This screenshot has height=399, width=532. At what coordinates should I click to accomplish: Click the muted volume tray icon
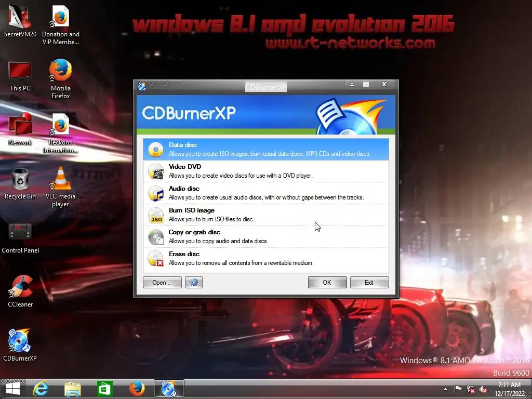pyautogui.click(x=483, y=389)
